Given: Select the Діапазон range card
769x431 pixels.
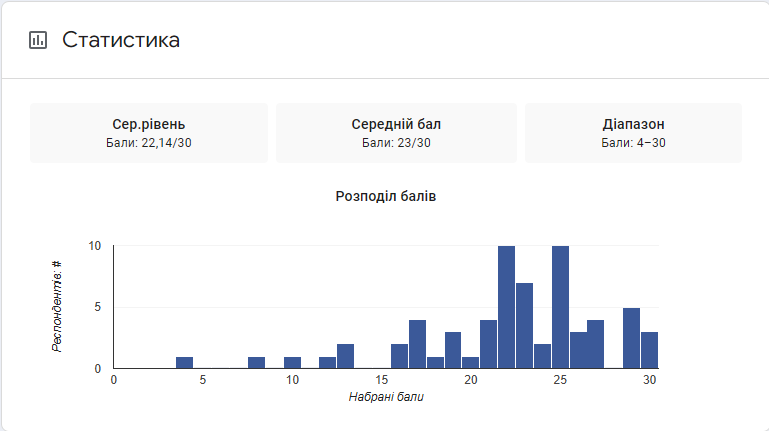Looking at the screenshot, I should pyautogui.click(x=633, y=133).
